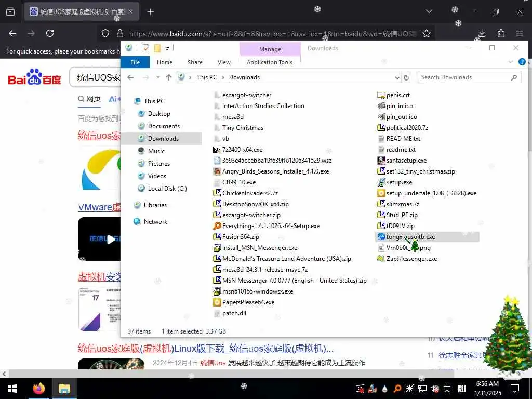Open Music in the navigation pane
This screenshot has width=532, height=399.
click(x=156, y=151)
